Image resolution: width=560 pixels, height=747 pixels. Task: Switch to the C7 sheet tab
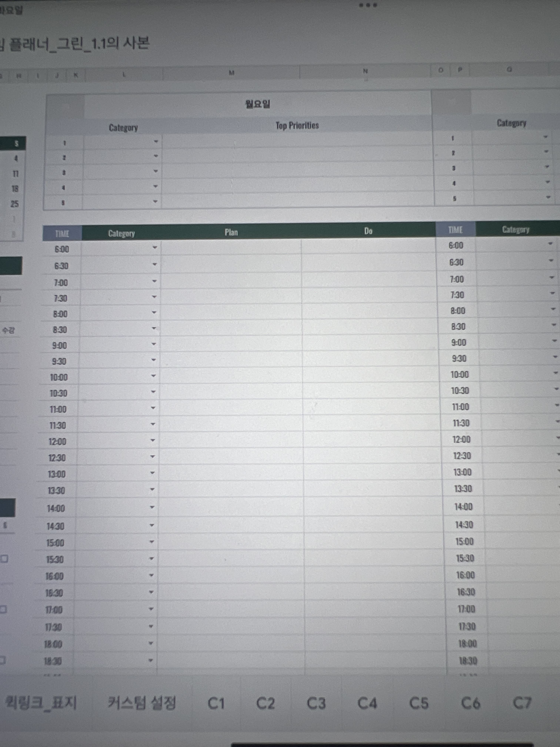click(522, 703)
